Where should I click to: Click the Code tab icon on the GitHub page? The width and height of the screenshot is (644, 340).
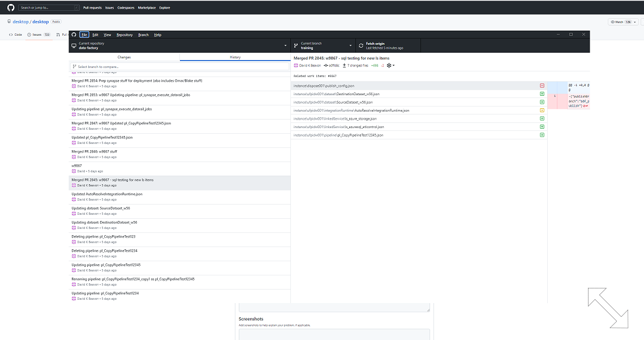pos(11,35)
